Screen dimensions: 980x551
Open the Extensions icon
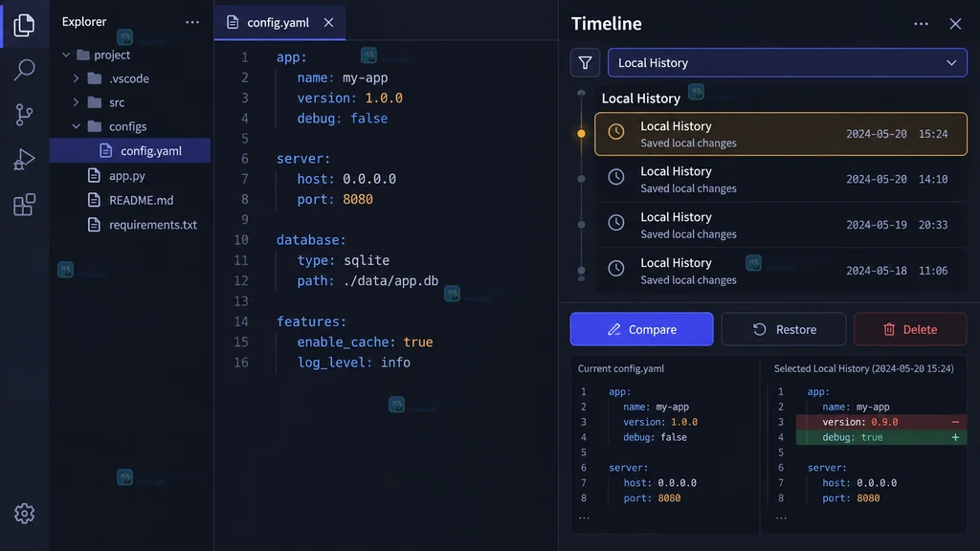[x=24, y=205]
